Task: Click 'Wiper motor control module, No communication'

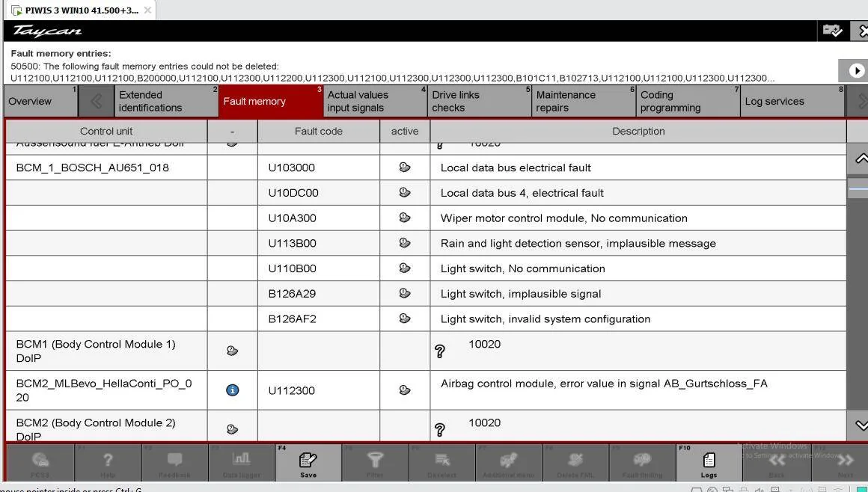Action: coord(563,218)
